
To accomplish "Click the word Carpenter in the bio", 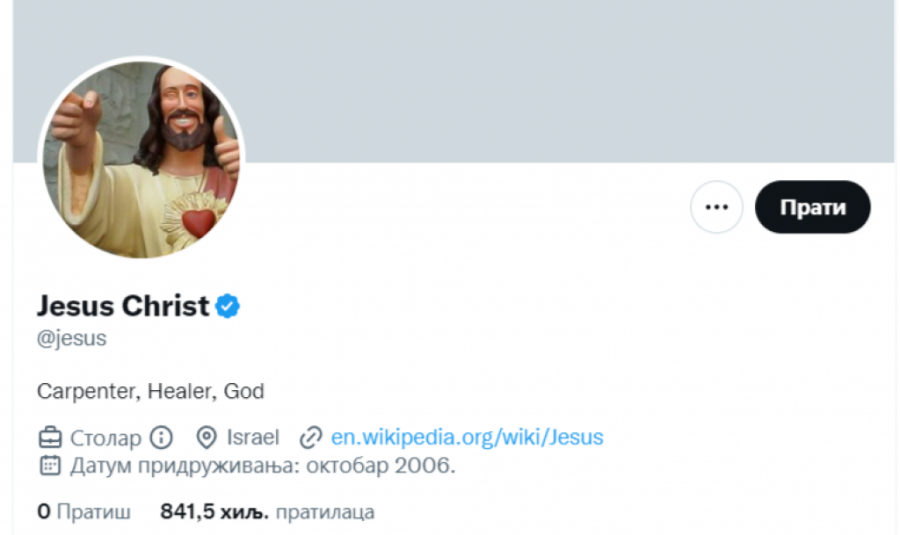I will pos(86,391).
